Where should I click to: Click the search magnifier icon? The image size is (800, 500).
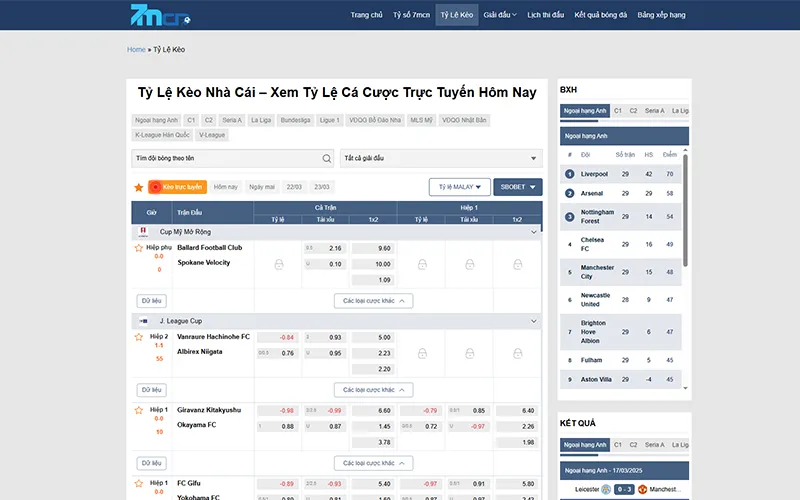[327, 159]
